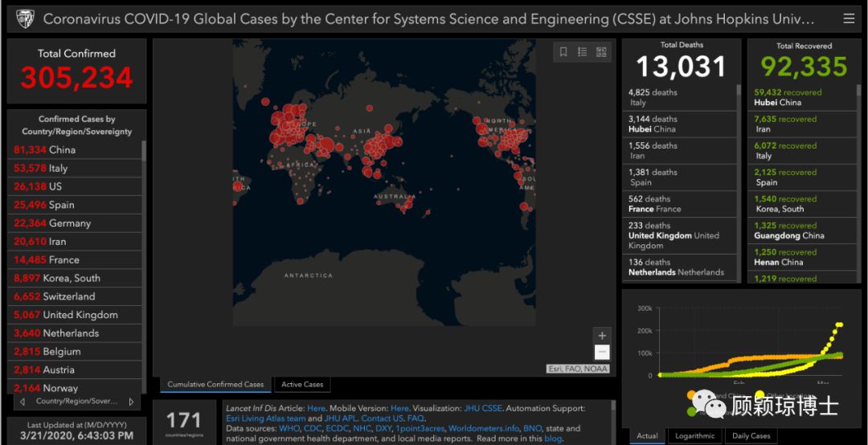The image size is (868, 445).
Task: Zoom out on the map with minus button
Action: point(602,353)
